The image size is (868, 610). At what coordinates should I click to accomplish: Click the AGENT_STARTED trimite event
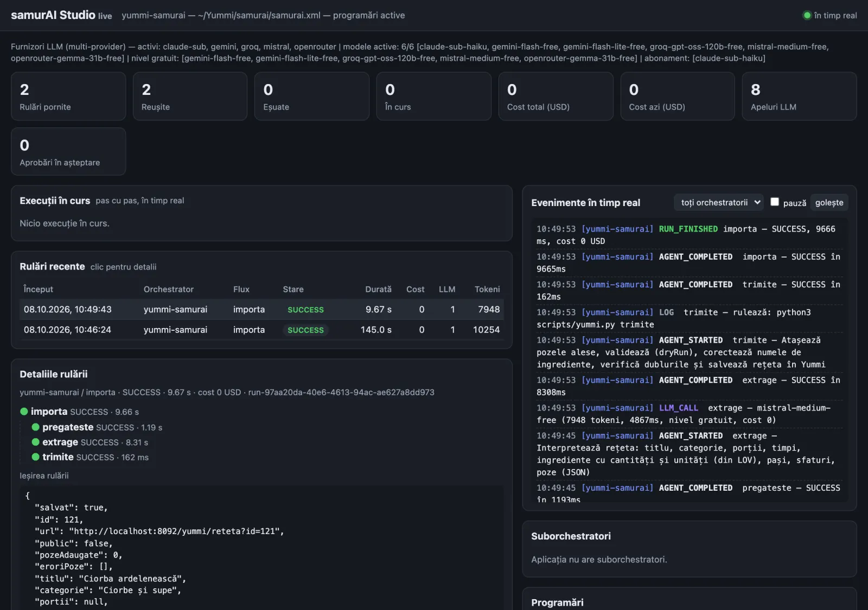coord(689,352)
